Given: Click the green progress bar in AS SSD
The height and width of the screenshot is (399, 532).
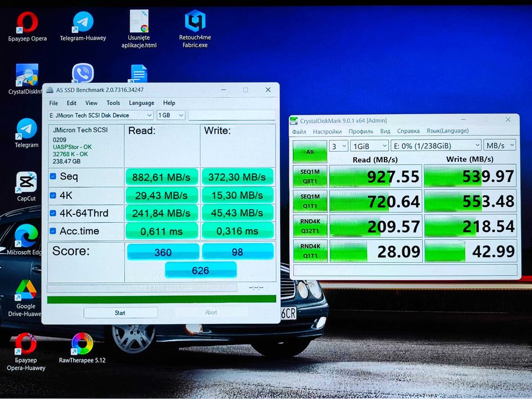Looking at the screenshot, I should (161, 299).
